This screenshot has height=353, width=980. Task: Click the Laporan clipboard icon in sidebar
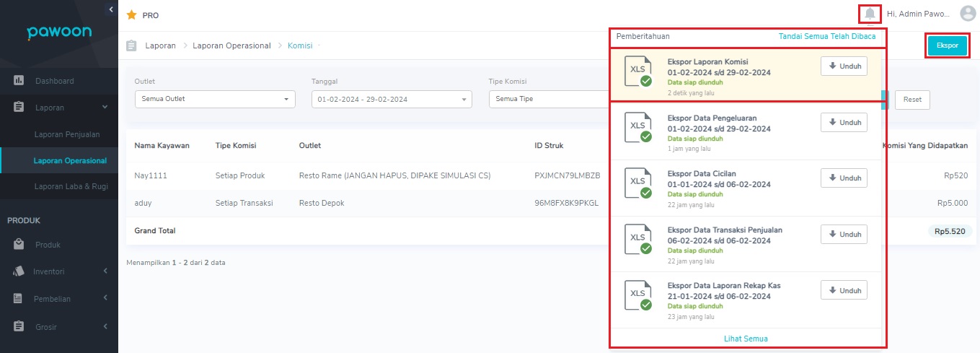[19, 107]
